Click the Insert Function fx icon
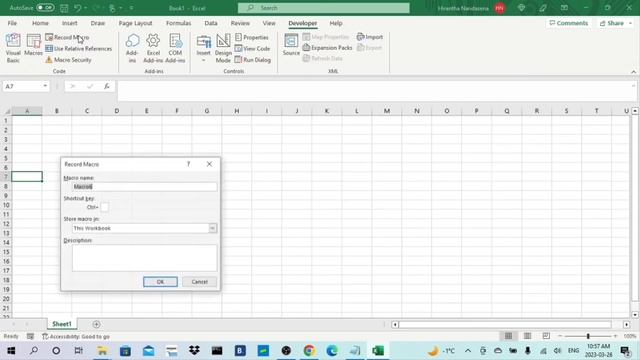Viewport: 640px width, 360px height. point(107,86)
